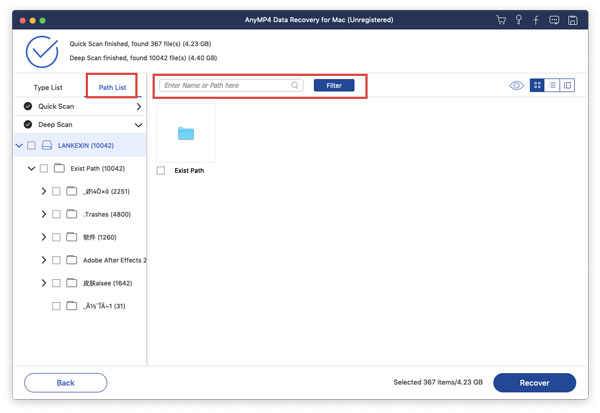Select the LANKEXIN (10042) tree row
Viewport: 600px width, 413px height.
(80, 145)
